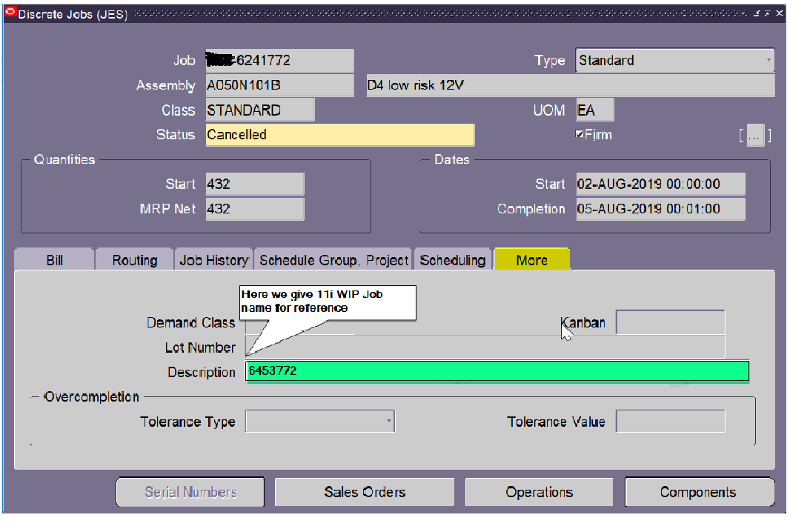Click the Job field showing 6241772
This screenshot has height=532, width=810.
(x=279, y=60)
